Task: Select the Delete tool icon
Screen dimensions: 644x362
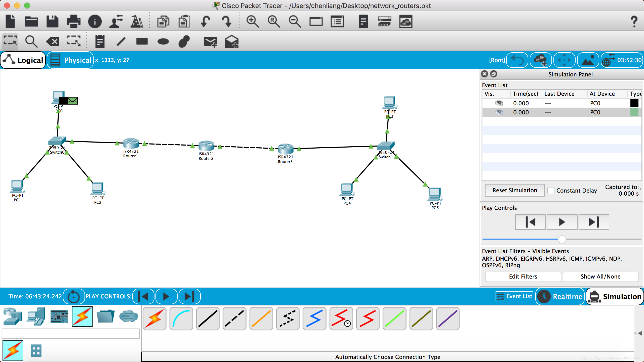Action: (x=53, y=41)
